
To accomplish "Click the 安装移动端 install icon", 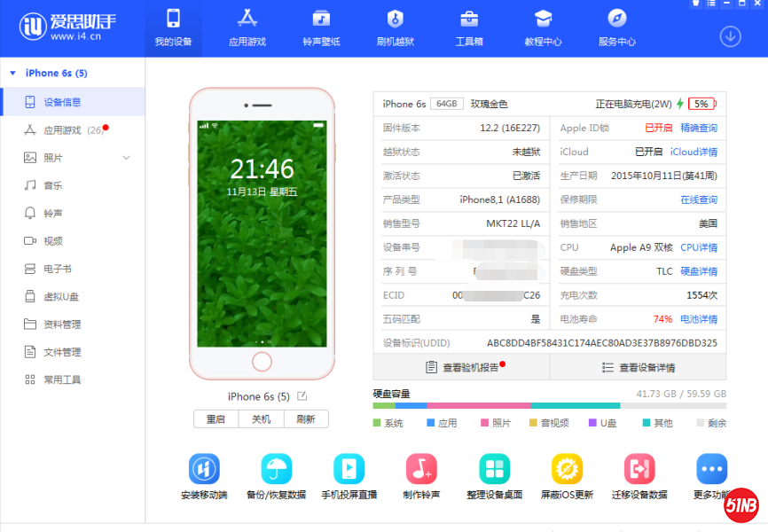I will click(x=204, y=469).
